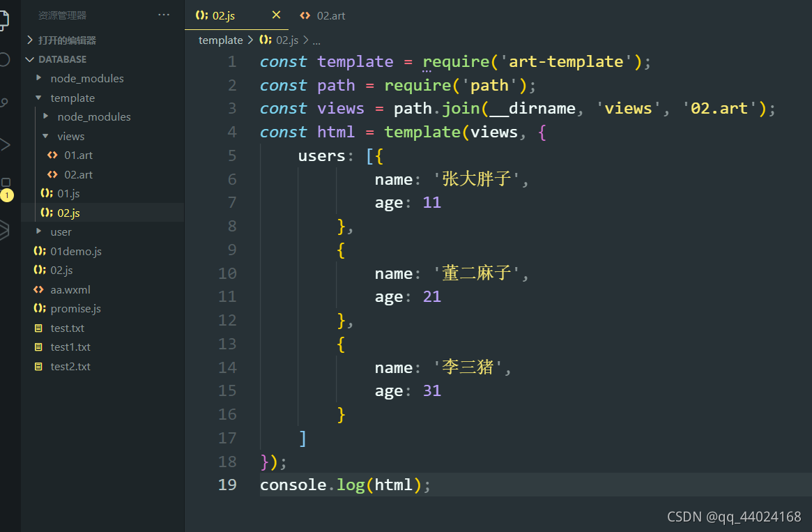812x532 pixels.
Task: Click template in the breadcrumb
Action: coord(221,40)
